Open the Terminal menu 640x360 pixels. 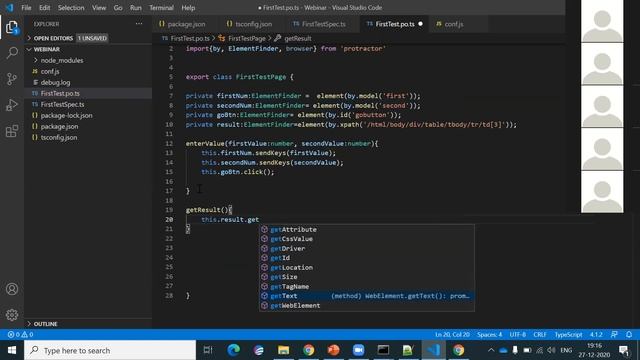point(161,8)
